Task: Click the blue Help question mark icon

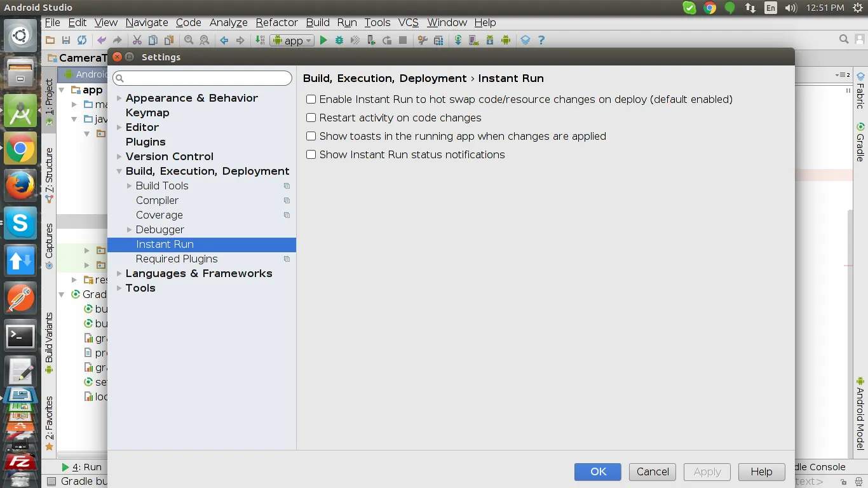Action: click(x=541, y=40)
